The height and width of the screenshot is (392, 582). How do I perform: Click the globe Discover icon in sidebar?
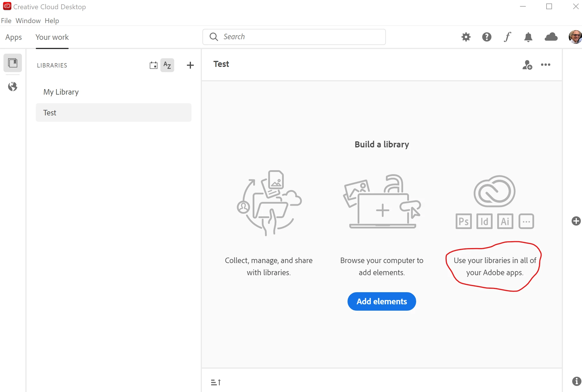tap(13, 87)
